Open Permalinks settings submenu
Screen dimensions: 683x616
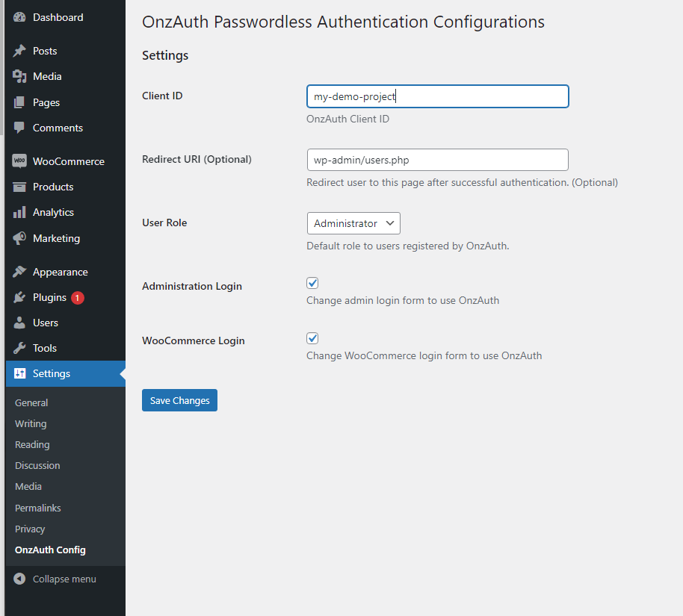point(38,508)
